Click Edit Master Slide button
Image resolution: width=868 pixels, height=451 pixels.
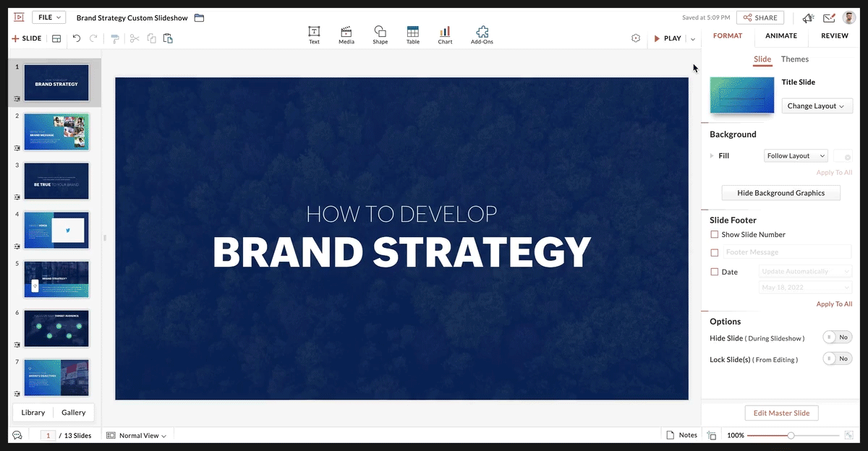[x=781, y=413]
